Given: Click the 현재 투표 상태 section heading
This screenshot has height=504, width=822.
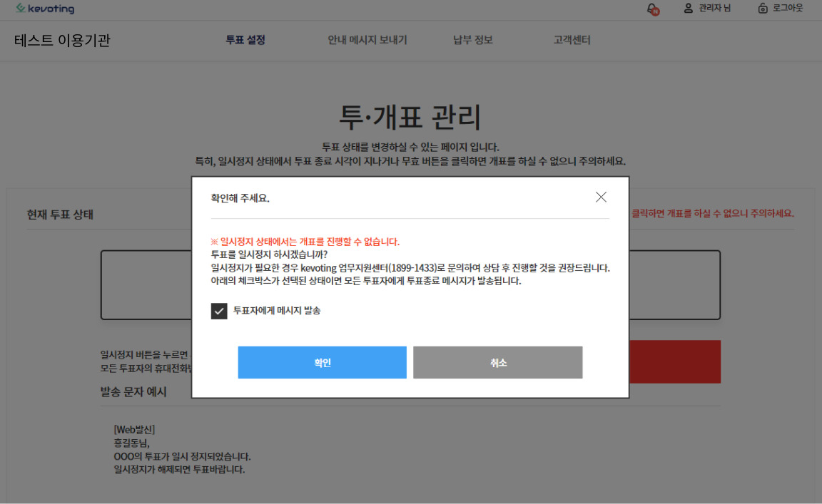Looking at the screenshot, I should tap(60, 215).
